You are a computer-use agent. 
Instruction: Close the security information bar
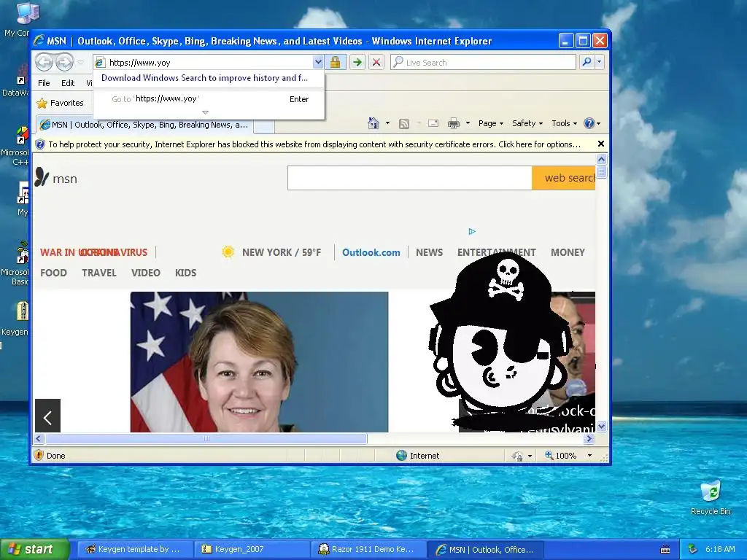point(601,144)
